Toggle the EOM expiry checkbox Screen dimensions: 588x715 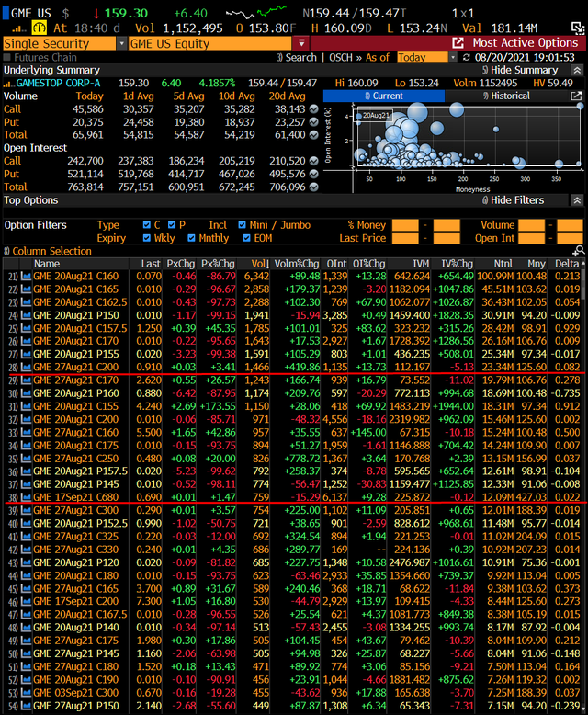point(246,238)
